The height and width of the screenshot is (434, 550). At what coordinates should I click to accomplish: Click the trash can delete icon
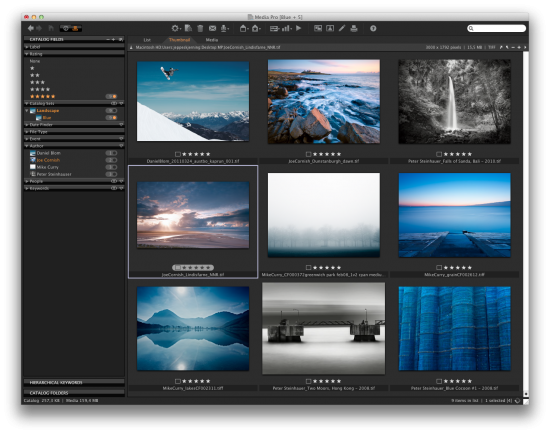(x=200, y=28)
